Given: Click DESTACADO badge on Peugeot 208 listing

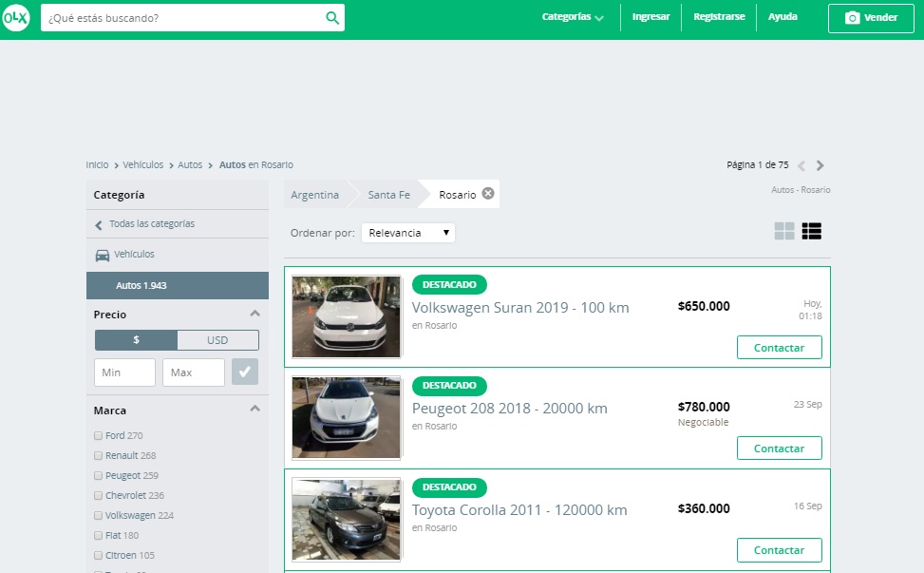Looking at the screenshot, I should [449, 386].
